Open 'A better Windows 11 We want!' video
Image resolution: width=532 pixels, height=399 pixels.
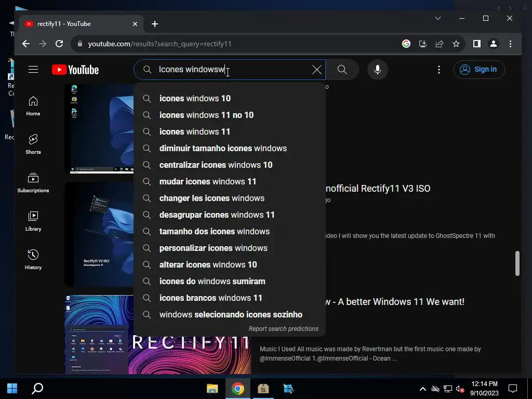(395, 302)
